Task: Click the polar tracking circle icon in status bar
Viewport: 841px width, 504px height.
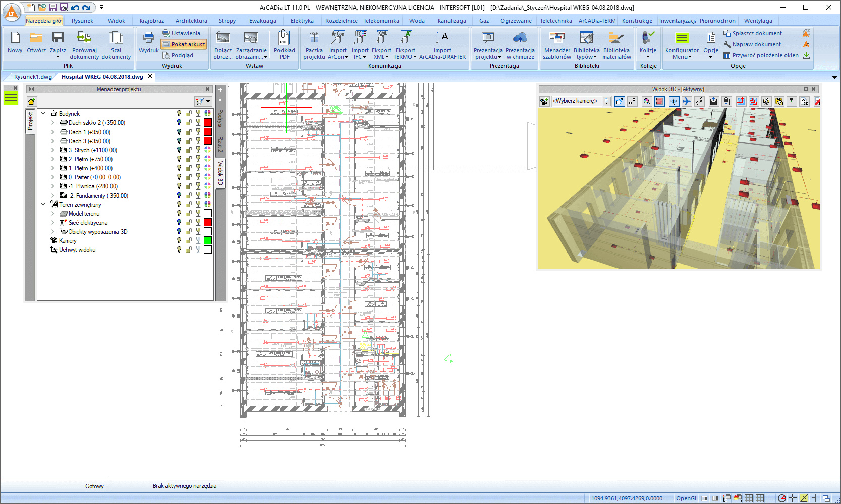Action: pos(782,498)
